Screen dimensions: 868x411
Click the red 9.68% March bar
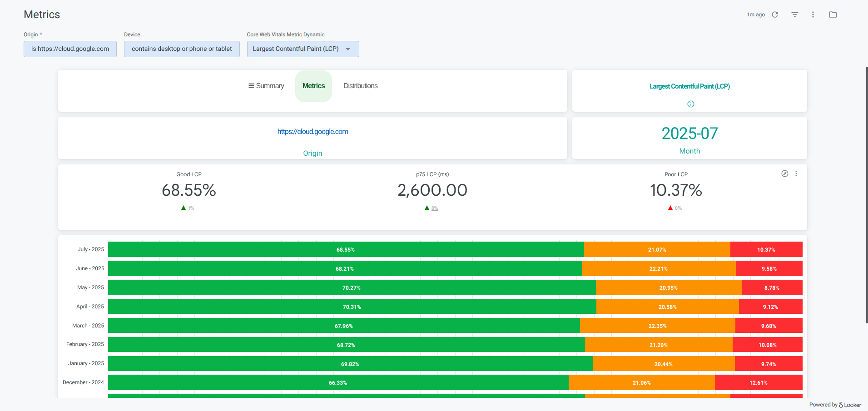[x=769, y=326]
